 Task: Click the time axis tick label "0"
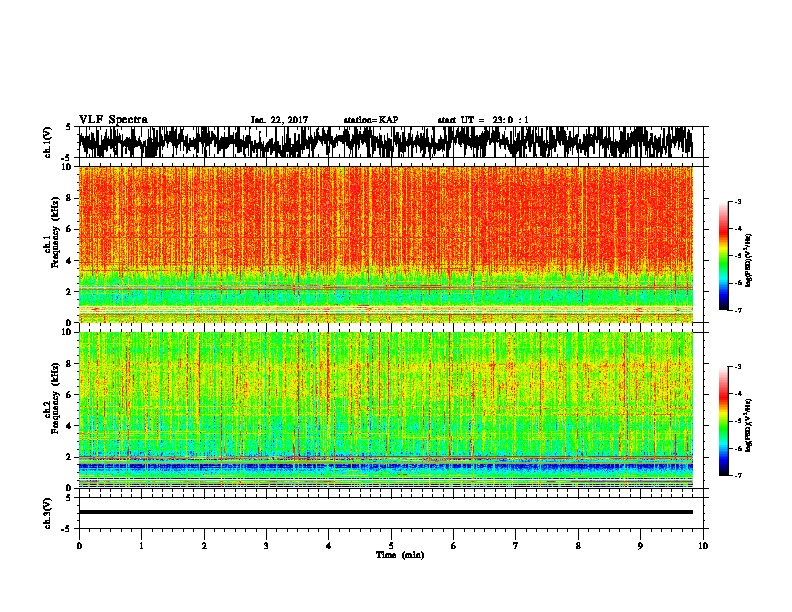pyautogui.click(x=79, y=546)
